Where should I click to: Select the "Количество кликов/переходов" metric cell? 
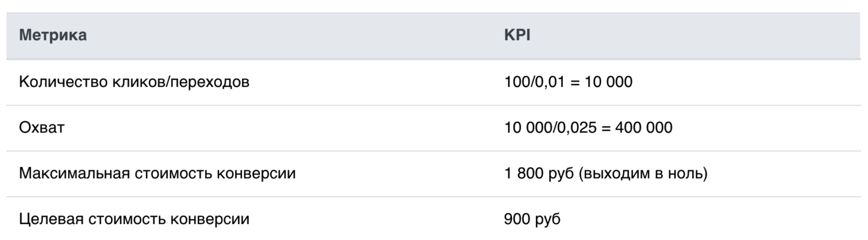coord(135,82)
